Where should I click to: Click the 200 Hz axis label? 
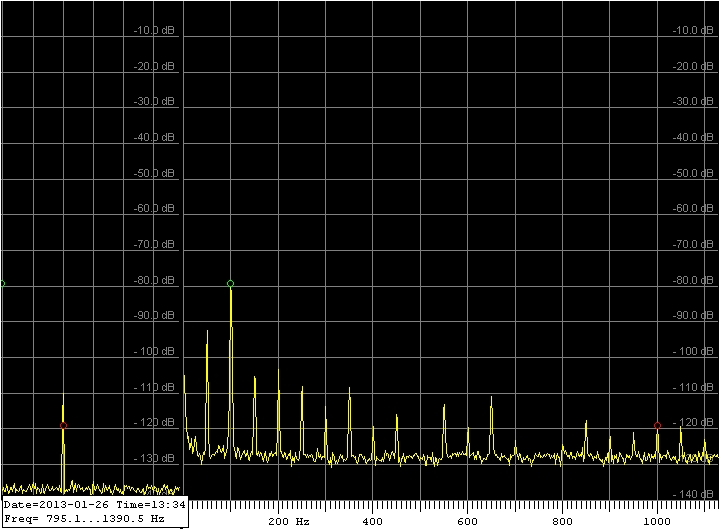(289, 522)
